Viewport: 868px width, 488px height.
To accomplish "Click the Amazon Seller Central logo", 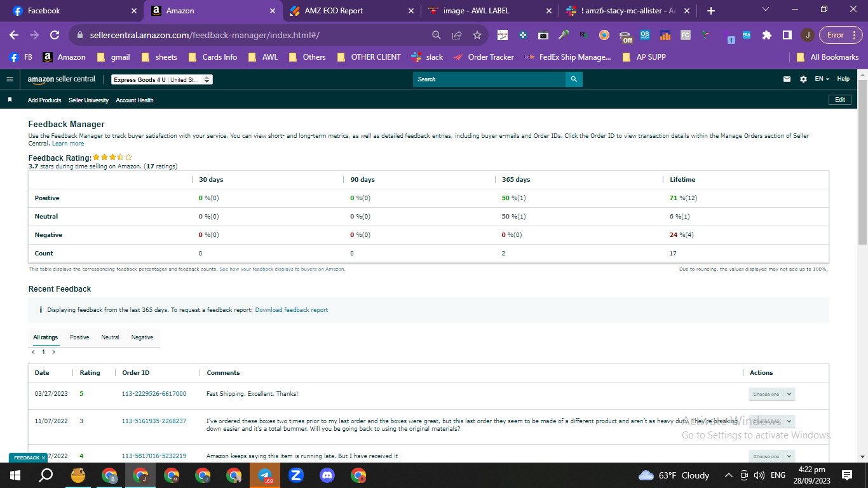I will 62,79.
